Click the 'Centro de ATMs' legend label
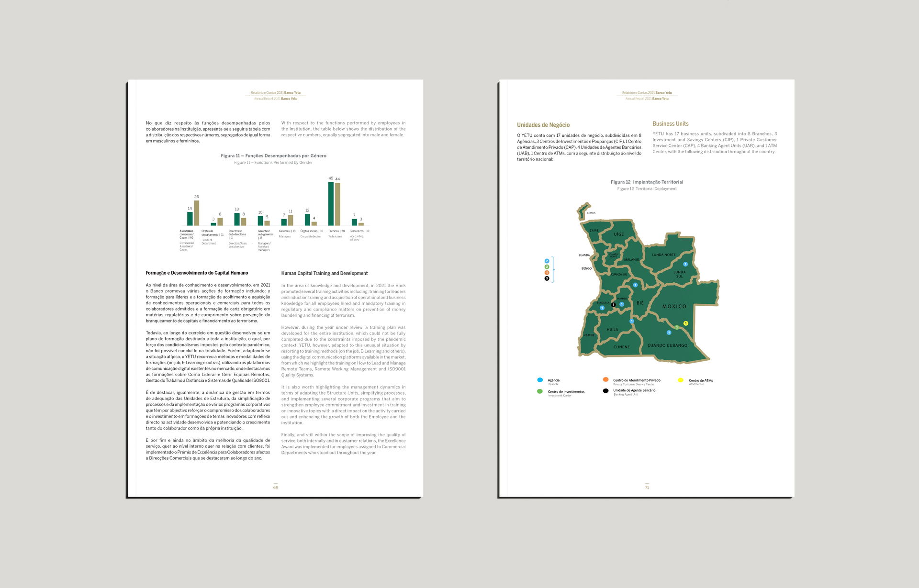 tap(701, 380)
